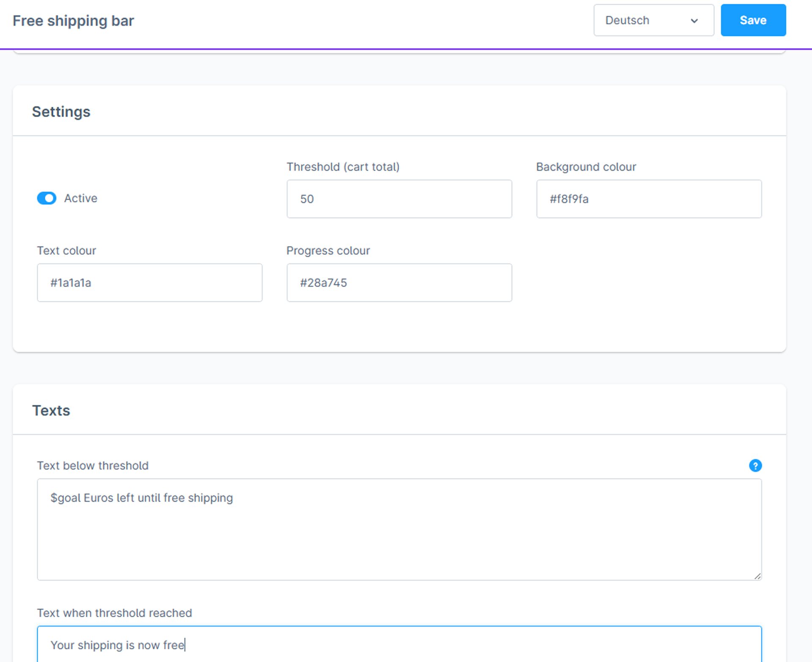The height and width of the screenshot is (662, 812).
Task: Edit the Progress colour #28a745 field
Action: [x=399, y=282]
